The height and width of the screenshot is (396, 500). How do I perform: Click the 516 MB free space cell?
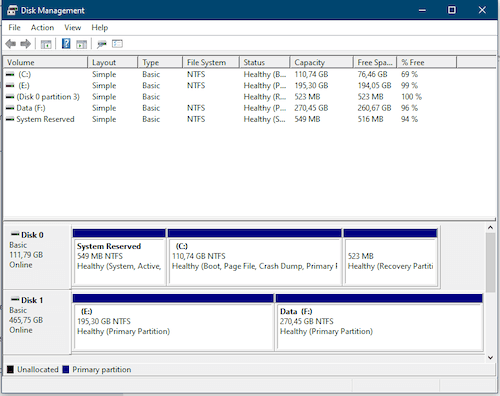pyautogui.click(x=370, y=119)
